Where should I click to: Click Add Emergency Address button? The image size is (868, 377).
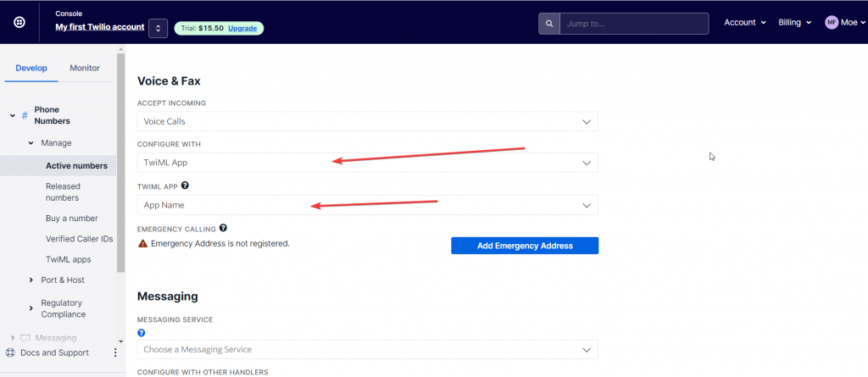pos(525,246)
